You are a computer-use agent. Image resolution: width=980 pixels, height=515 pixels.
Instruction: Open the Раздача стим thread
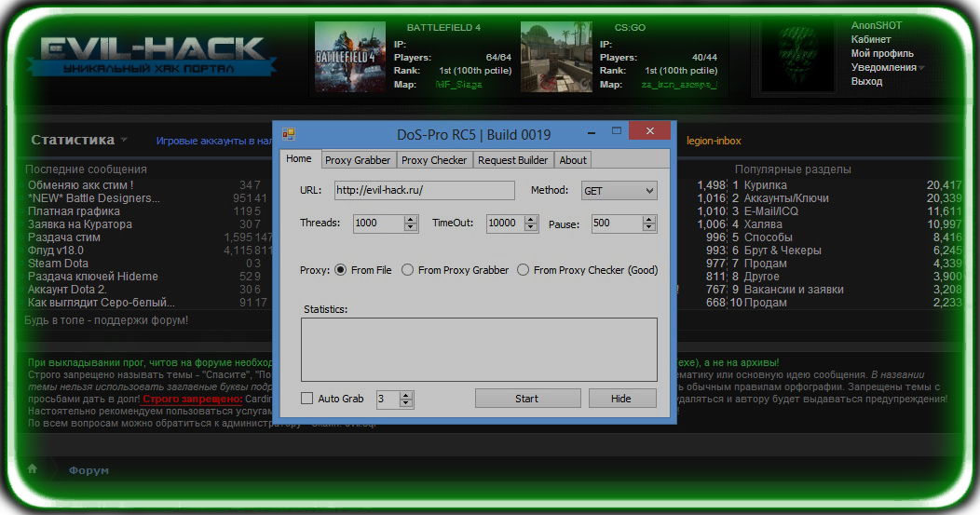(63, 237)
